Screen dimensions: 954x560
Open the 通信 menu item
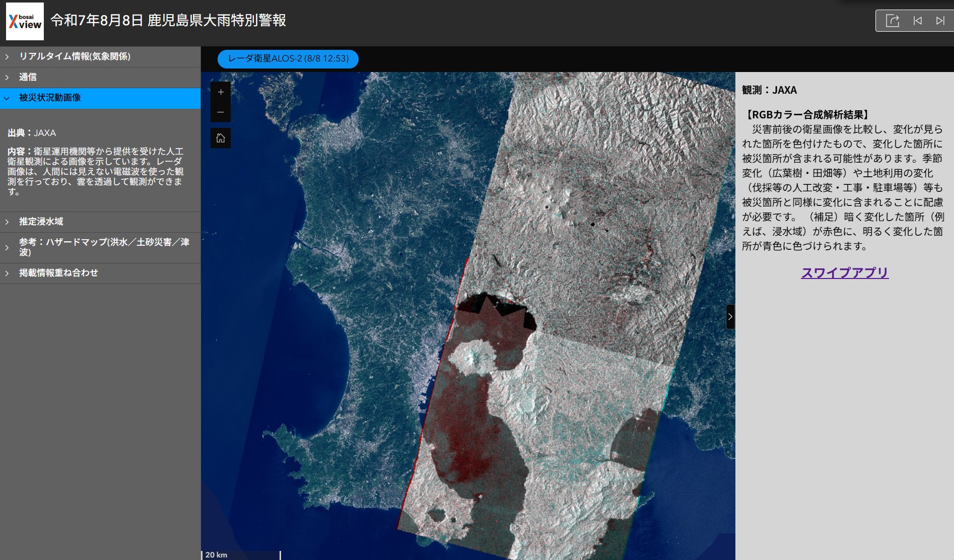[x=100, y=78]
